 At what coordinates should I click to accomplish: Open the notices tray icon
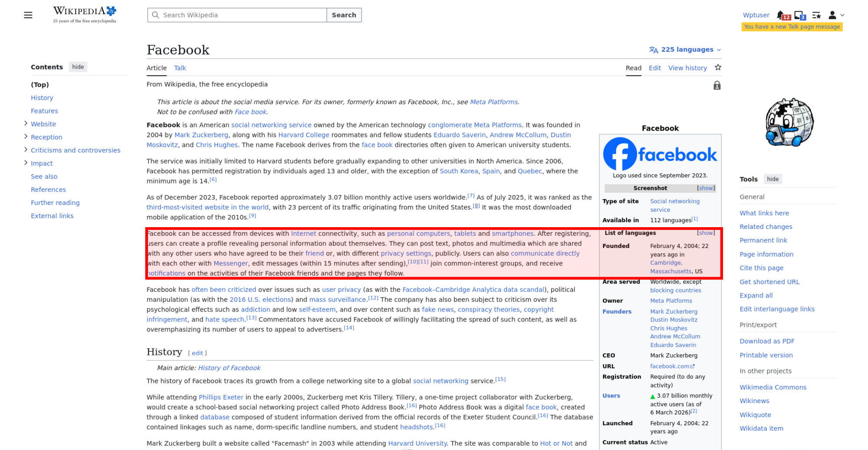(799, 15)
